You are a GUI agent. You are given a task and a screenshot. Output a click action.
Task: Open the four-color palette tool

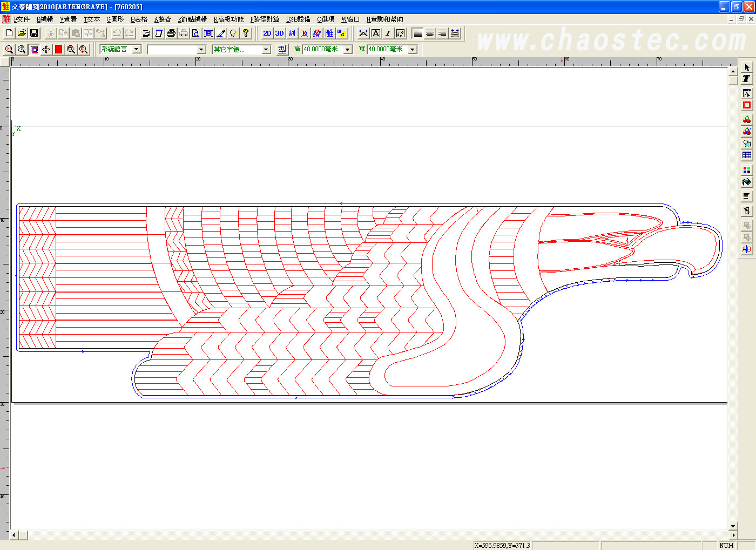[x=747, y=169]
